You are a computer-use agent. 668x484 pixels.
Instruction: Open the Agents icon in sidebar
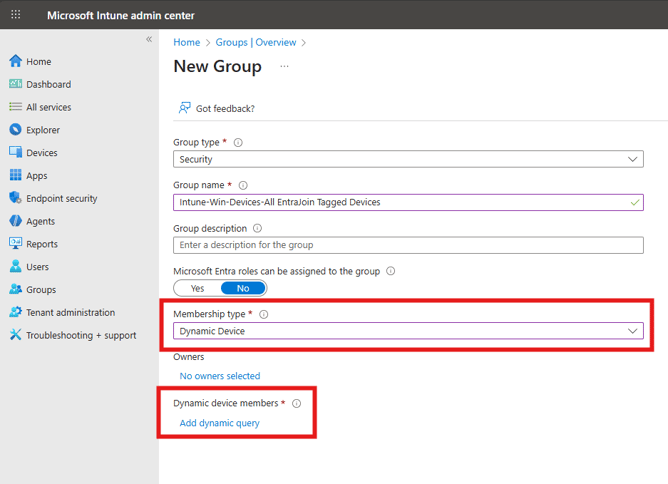tap(15, 221)
